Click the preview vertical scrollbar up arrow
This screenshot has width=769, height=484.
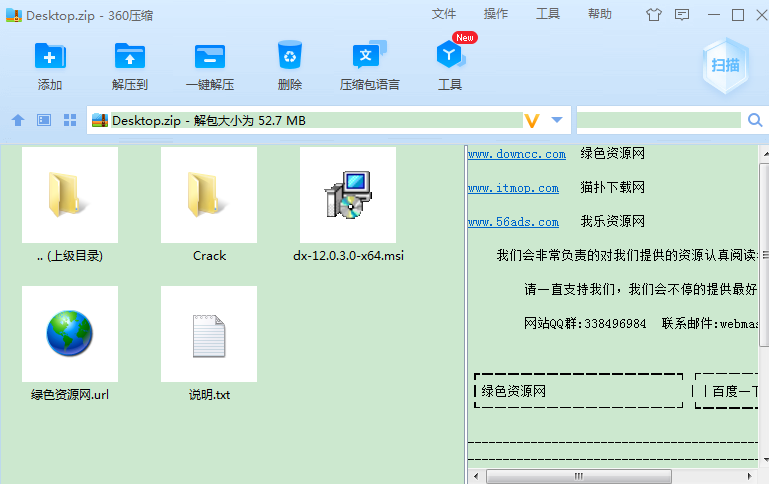click(x=766, y=154)
